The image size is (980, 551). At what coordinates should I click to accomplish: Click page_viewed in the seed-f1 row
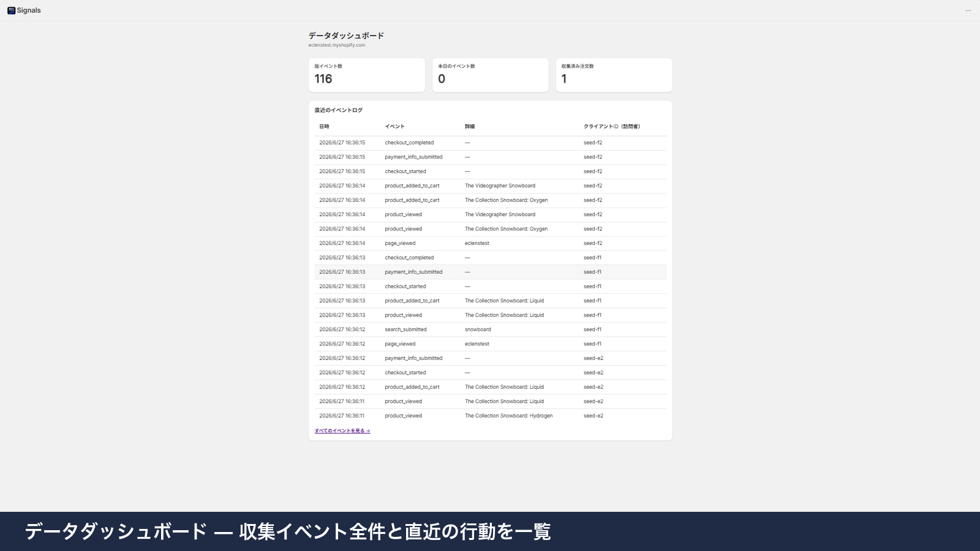[x=400, y=344]
